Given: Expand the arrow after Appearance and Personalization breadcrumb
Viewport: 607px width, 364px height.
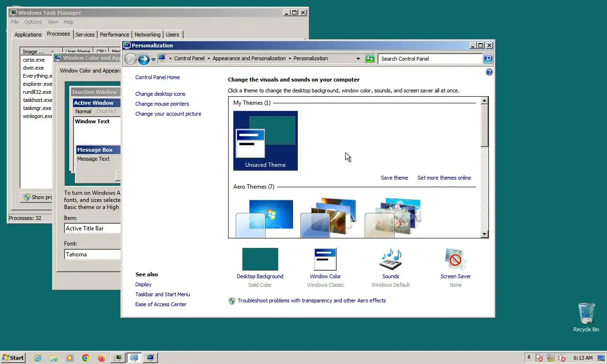Looking at the screenshot, I should 290,59.
